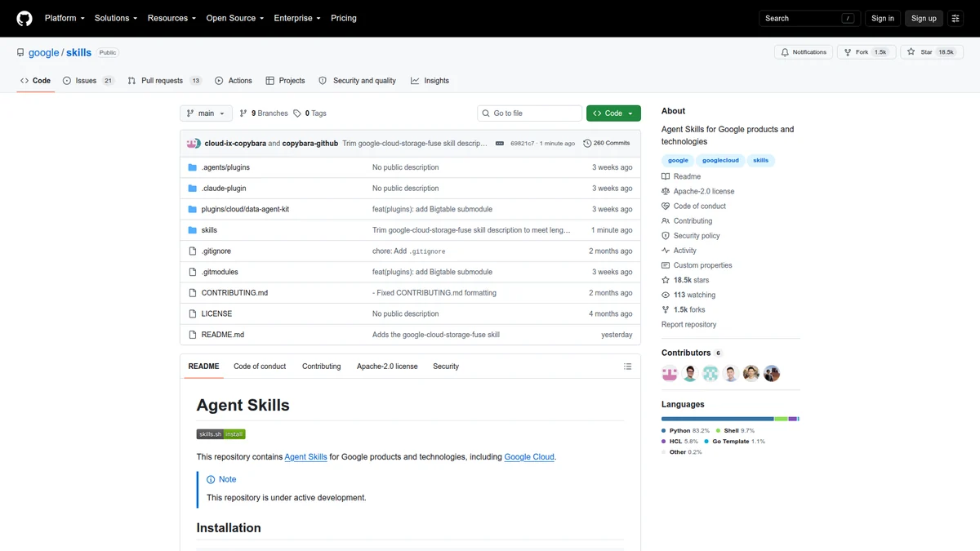Switch to the Code of conduct tab
Viewport: 980px width, 551px height.
[x=260, y=367]
